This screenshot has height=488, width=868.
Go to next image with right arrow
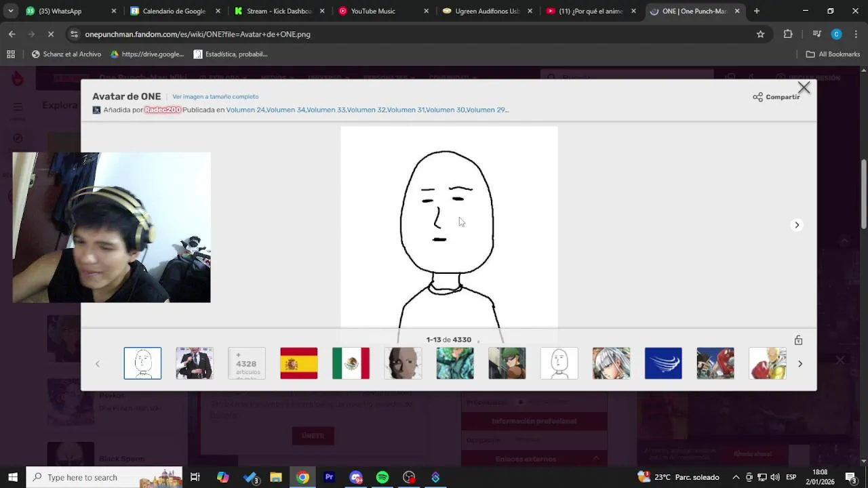pyautogui.click(x=797, y=225)
